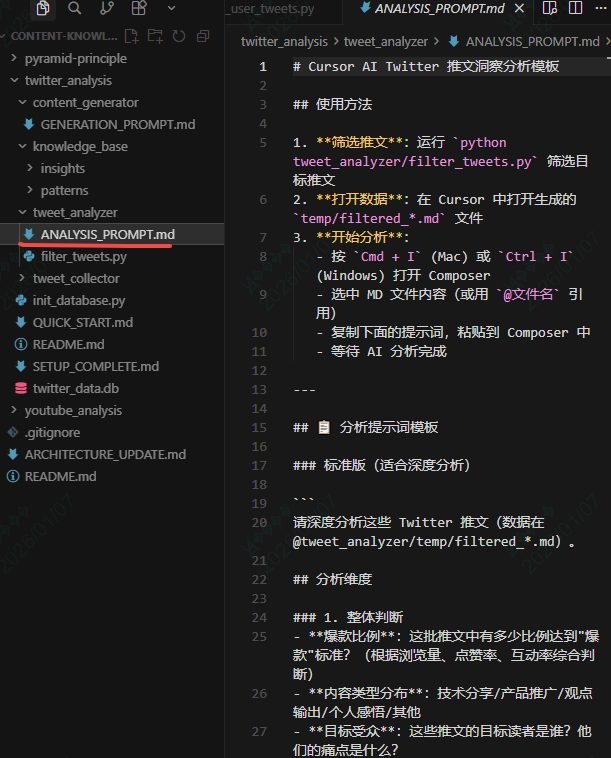Click line number 1 in the gutter
This screenshot has height=758, width=611.
coord(263,67)
